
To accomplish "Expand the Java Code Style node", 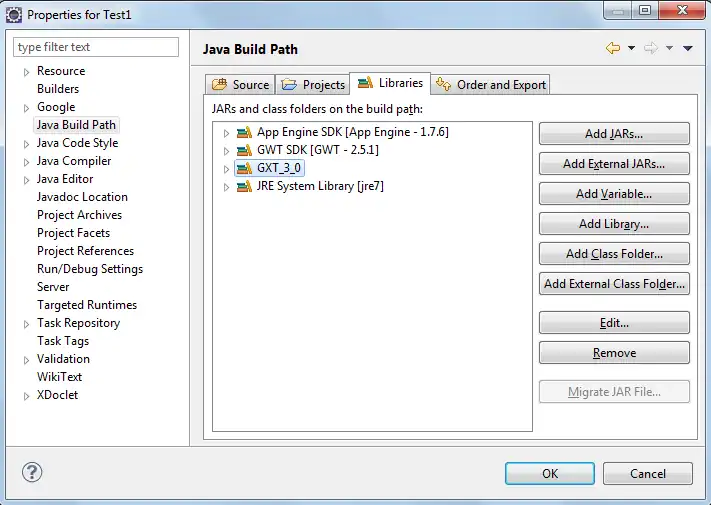I will pos(27,144).
